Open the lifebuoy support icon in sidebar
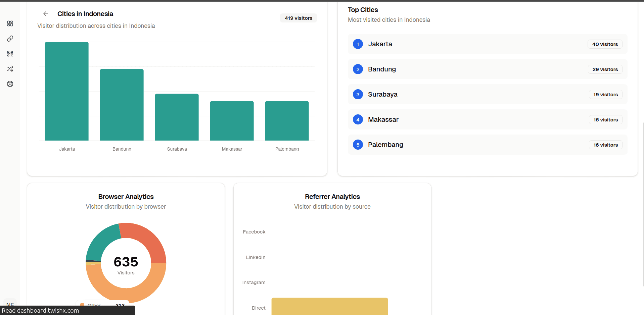Viewport: 644px width, 315px height. 10,84
